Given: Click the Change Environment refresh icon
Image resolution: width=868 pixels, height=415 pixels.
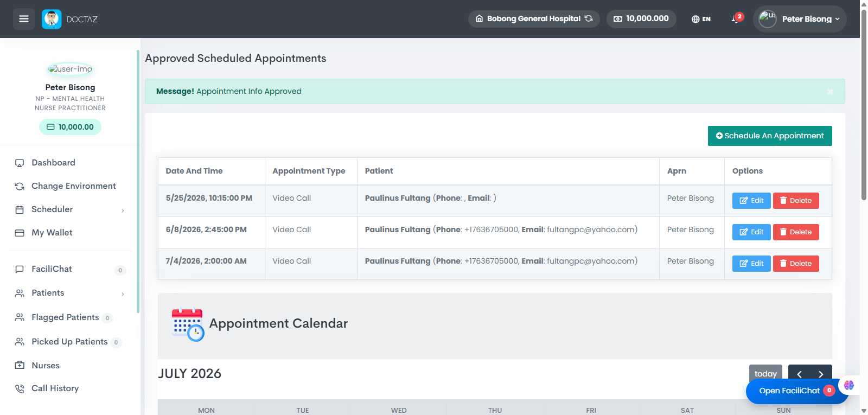Looking at the screenshot, I should 20,186.
